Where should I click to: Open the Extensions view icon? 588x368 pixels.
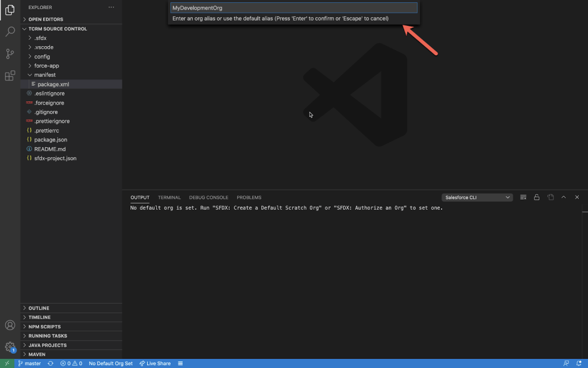tap(10, 75)
